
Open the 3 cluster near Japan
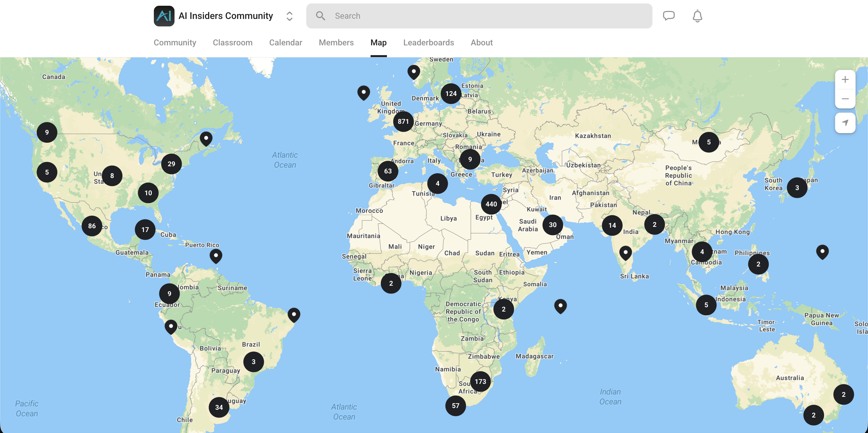(797, 188)
